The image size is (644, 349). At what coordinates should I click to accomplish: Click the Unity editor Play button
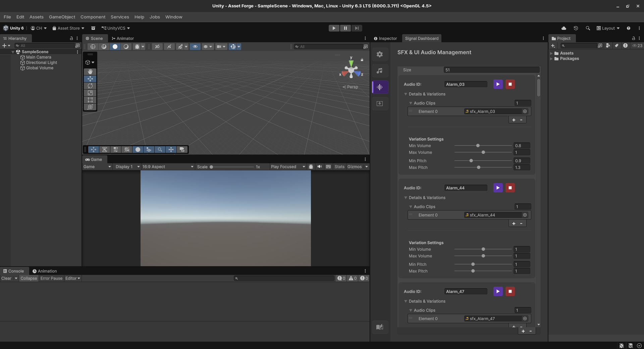334,28
